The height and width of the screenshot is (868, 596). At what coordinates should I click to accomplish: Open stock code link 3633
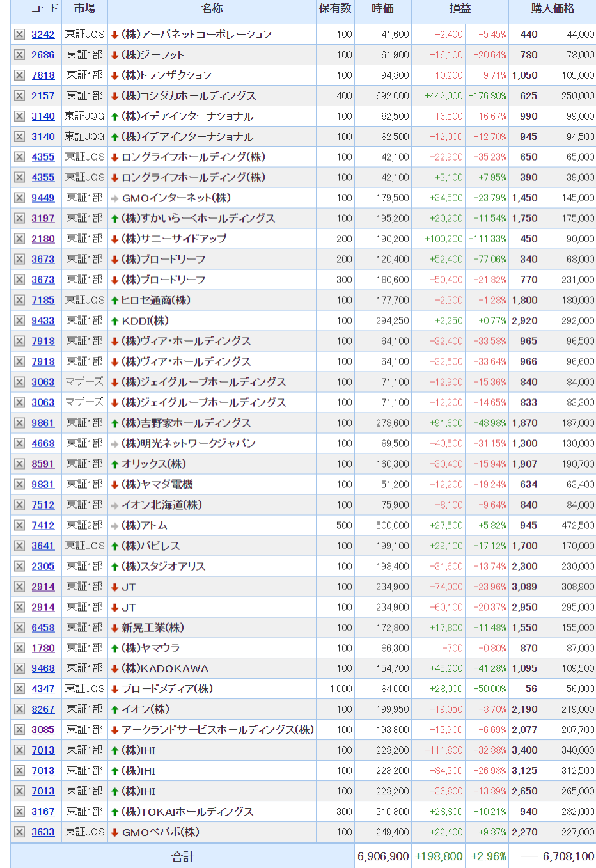[x=43, y=832]
